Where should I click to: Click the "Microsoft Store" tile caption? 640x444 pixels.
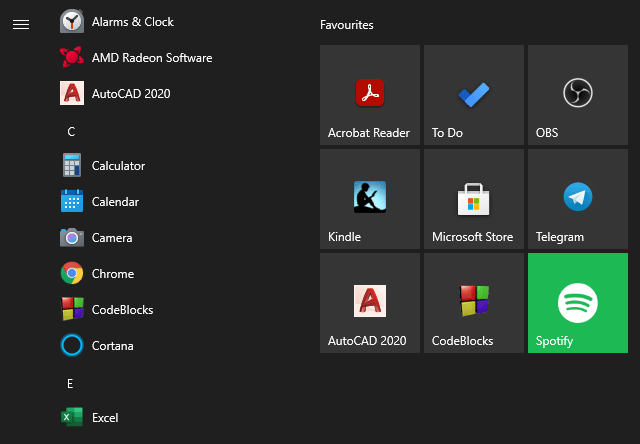tap(472, 237)
